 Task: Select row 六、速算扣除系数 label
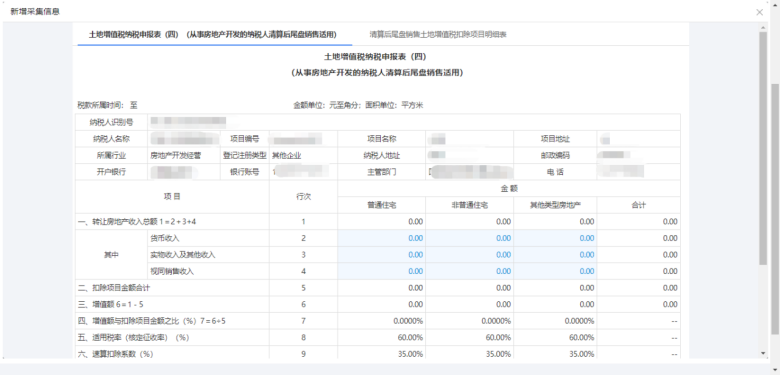(x=115, y=354)
